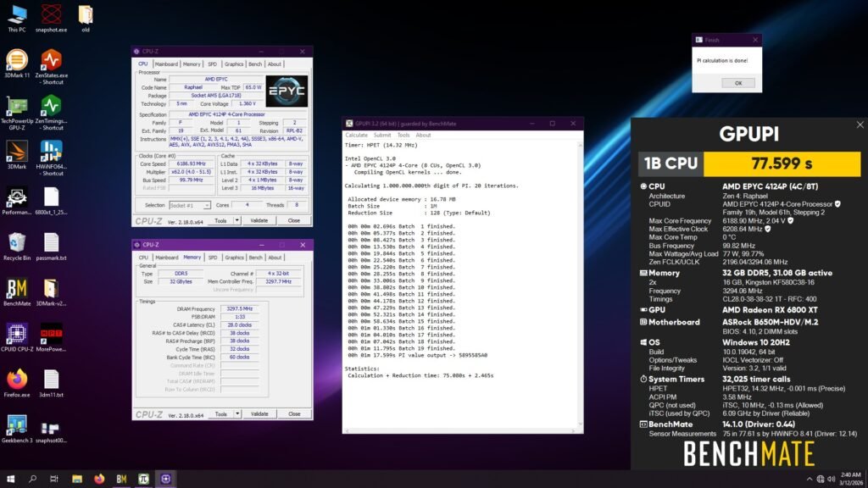The width and height of the screenshot is (868, 488).
Task: Expand the Tools dropdown arrow in CPU-Z
Action: coord(236,219)
